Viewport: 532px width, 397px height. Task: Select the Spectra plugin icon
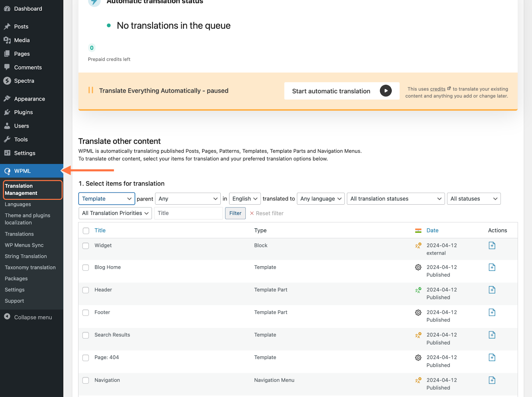point(7,81)
